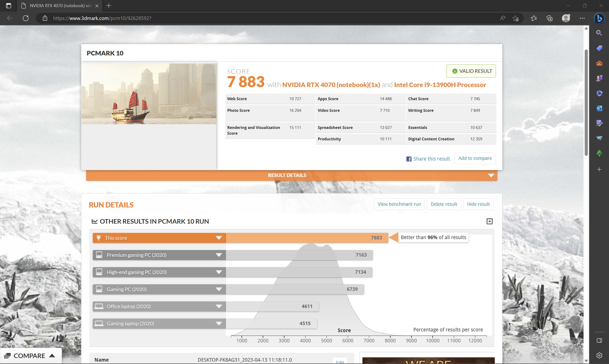Viewport: 609px width, 364px height.
Task: Click the sidebar settings gear icon
Action: 599,355
